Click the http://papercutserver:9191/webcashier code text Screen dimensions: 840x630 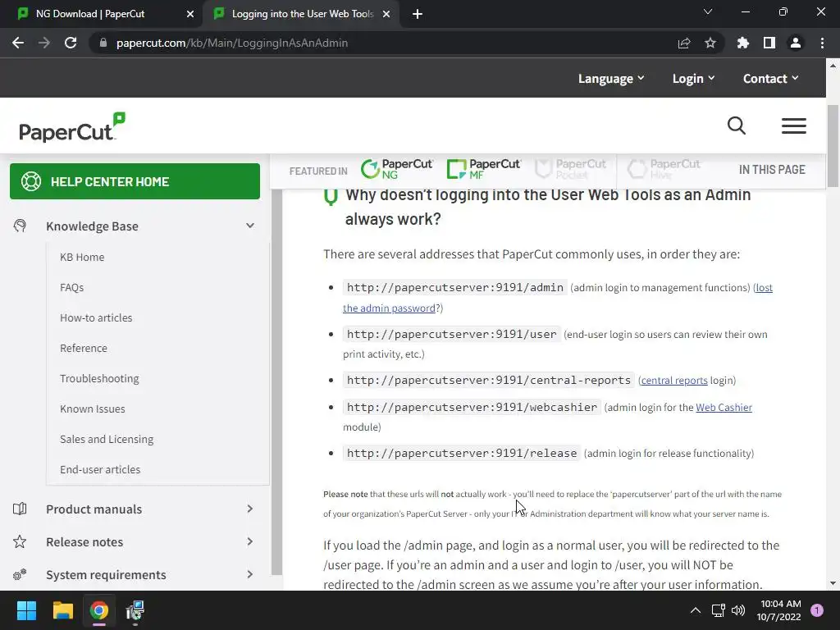pyautogui.click(x=472, y=407)
